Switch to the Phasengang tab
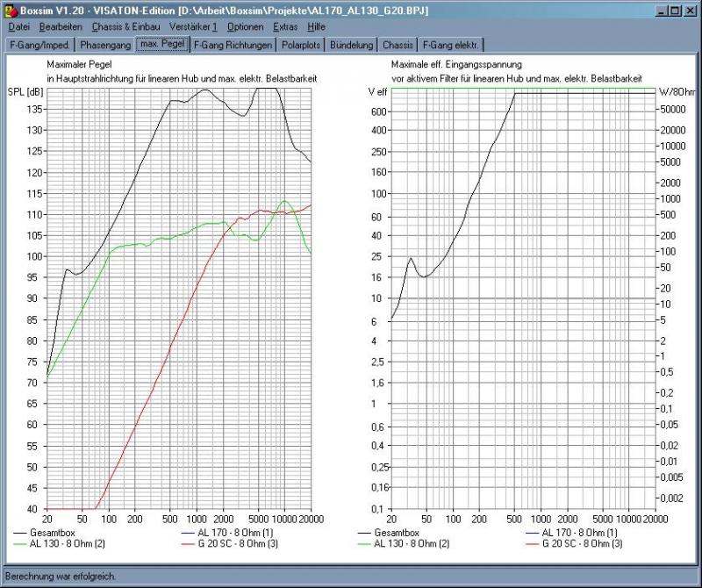This screenshot has width=702, height=588. point(104,45)
